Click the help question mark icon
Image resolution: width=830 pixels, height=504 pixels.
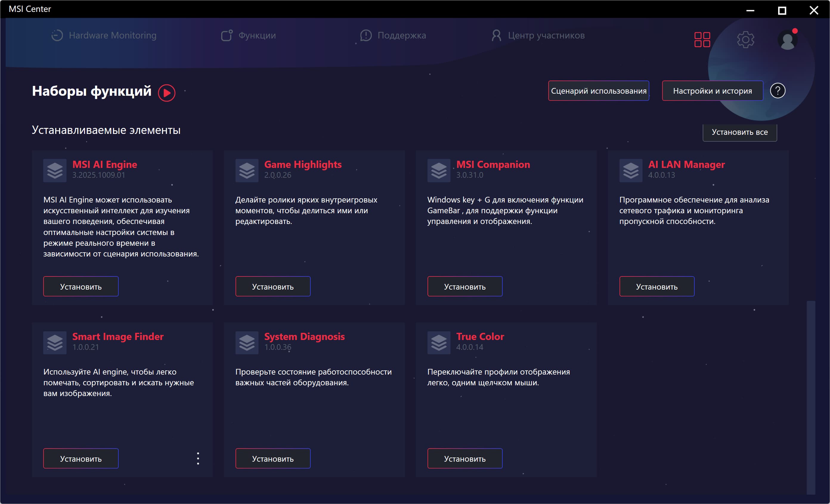[778, 91]
